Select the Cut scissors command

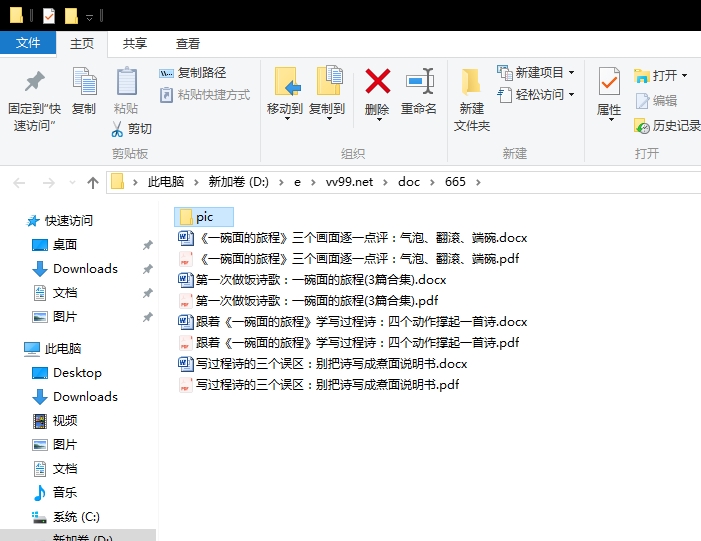pyautogui.click(x=131, y=129)
